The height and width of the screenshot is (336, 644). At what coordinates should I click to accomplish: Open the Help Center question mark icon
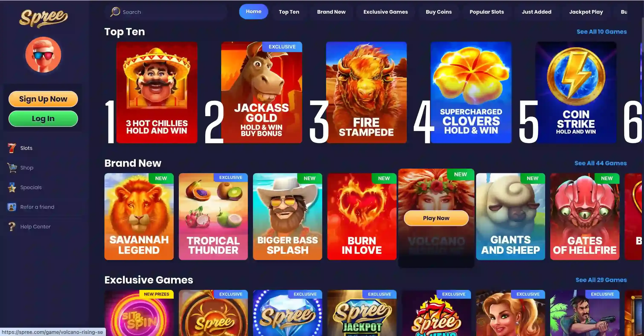pyautogui.click(x=12, y=226)
